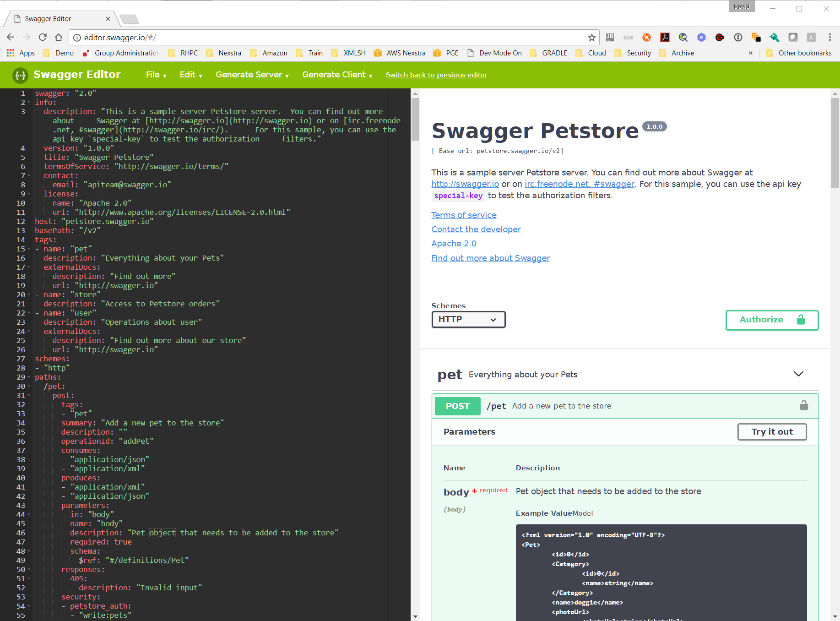Switch to the Model tab in body parameter

click(x=583, y=513)
